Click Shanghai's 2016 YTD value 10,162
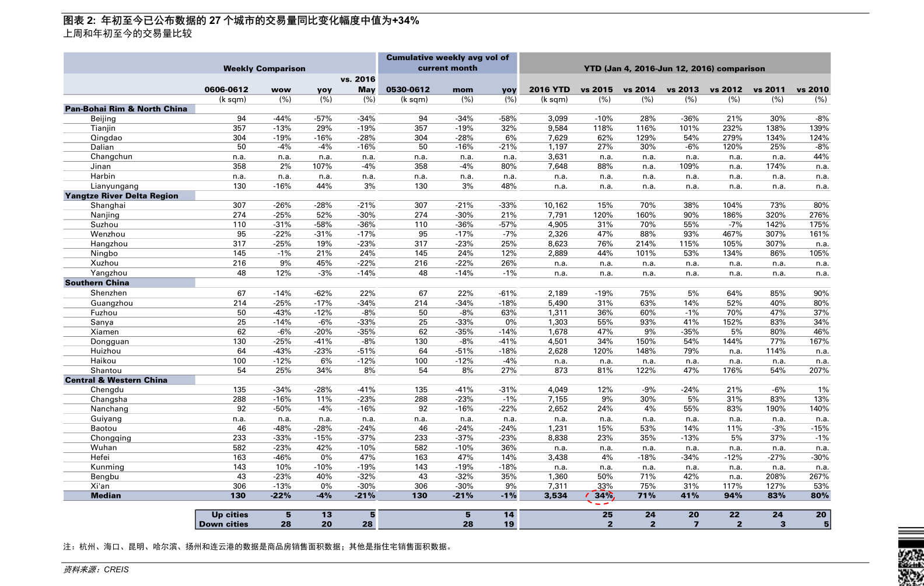Screen dimensions: 924x586 coord(556,205)
